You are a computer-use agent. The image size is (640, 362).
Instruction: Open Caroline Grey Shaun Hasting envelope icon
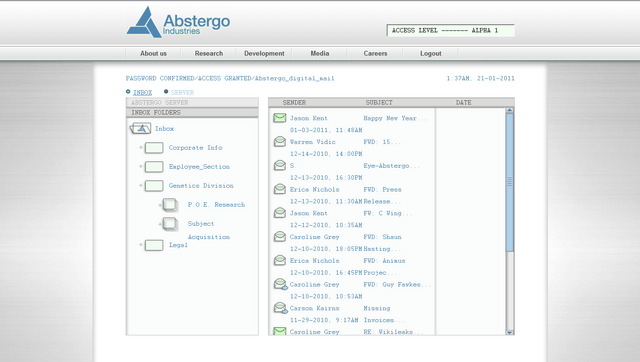pos(280,236)
